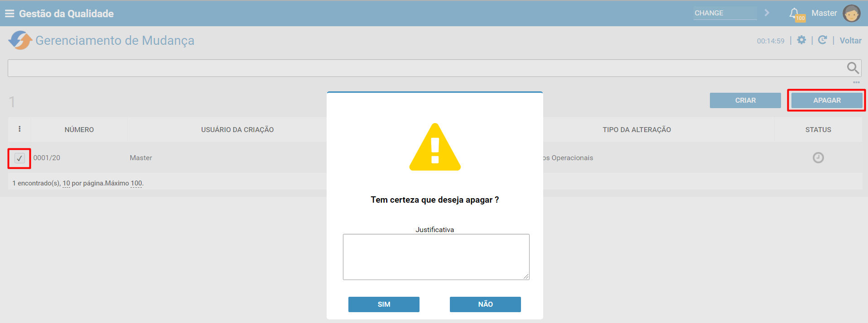Viewport: 868px width, 323px height.
Task: Sort by STATUS column header
Action: point(818,130)
